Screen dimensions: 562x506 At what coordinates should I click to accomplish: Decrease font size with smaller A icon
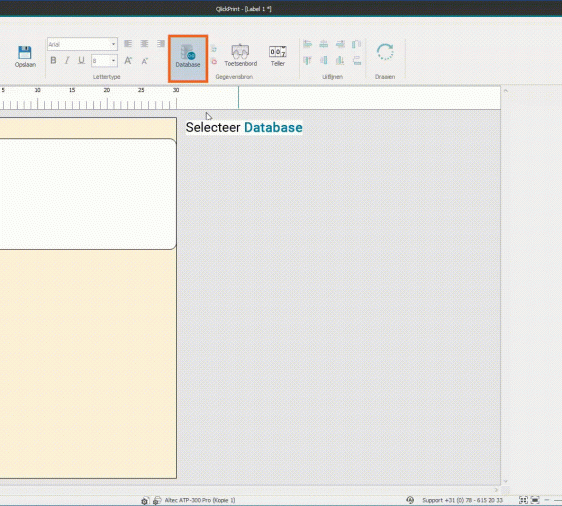tap(144, 61)
